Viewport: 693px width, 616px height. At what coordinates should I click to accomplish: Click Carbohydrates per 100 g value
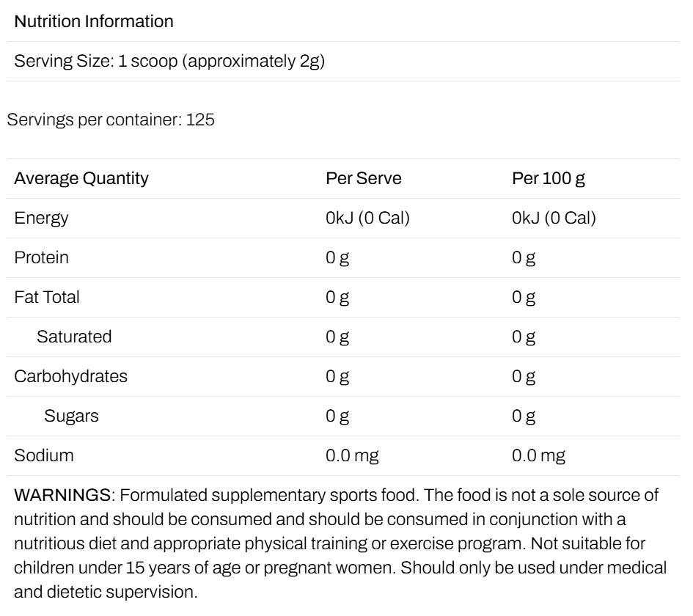tap(524, 377)
